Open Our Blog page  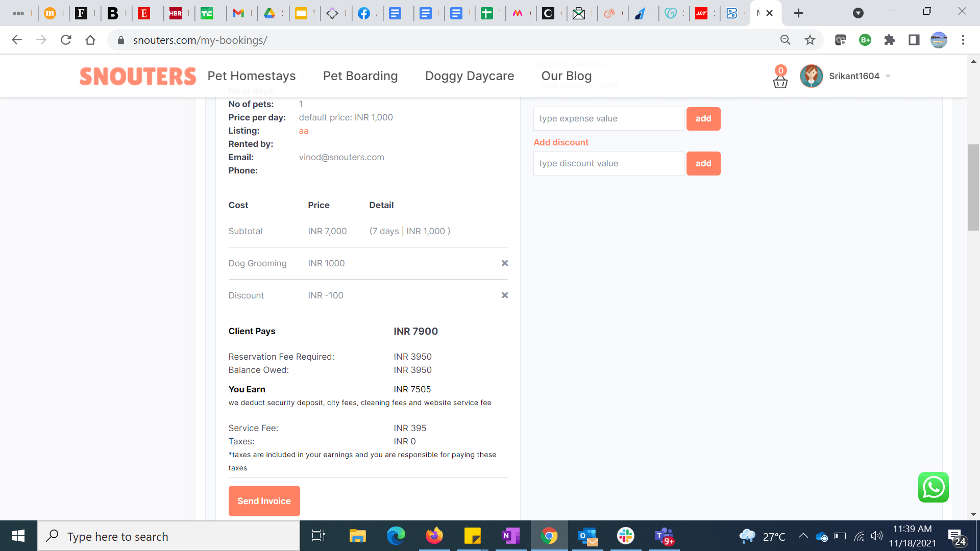click(x=567, y=76)
